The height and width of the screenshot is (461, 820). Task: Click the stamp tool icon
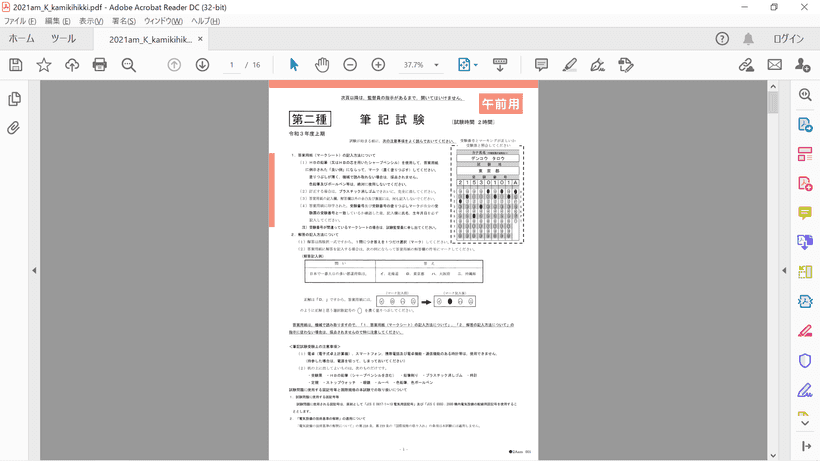coord(625,65)
